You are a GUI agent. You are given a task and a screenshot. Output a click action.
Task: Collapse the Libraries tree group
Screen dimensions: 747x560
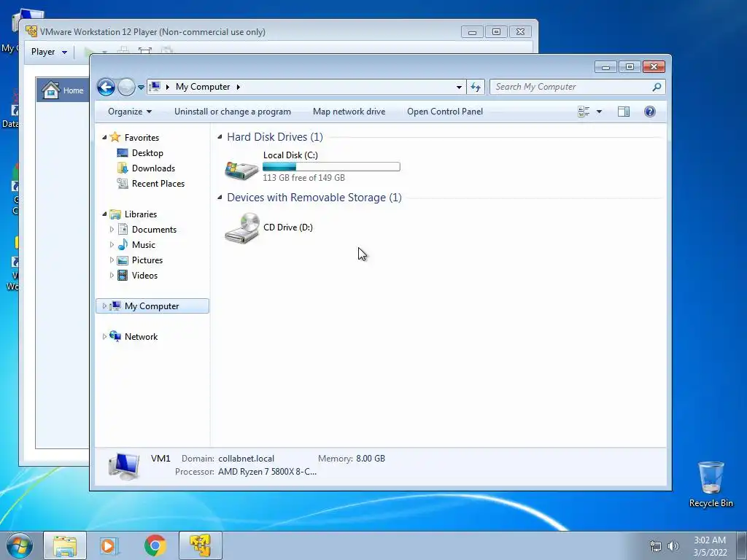coord(104,214)
